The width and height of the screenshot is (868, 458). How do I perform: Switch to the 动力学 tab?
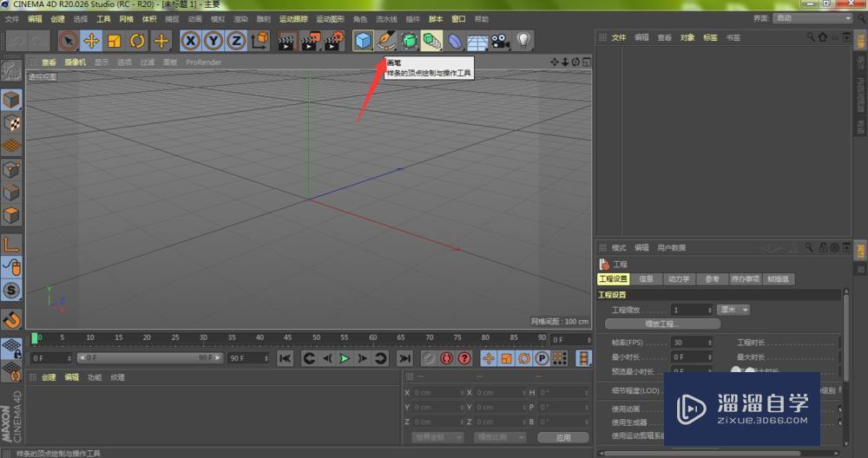coord(678,279)
